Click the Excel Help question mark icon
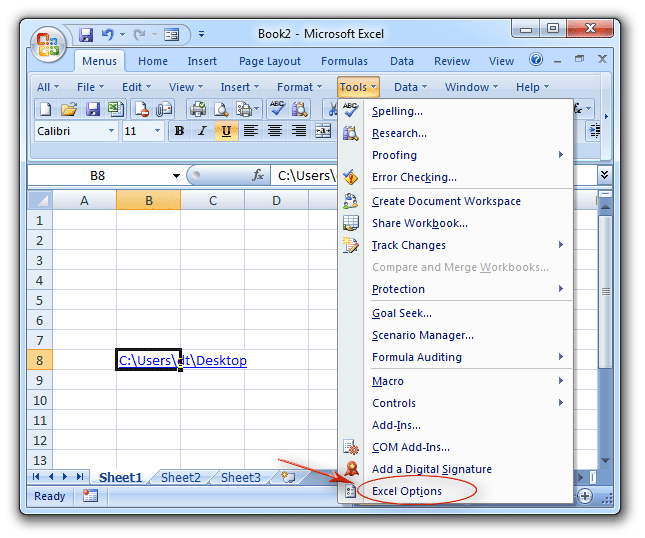This screenshot has height=538, width=645. [536, 60]
